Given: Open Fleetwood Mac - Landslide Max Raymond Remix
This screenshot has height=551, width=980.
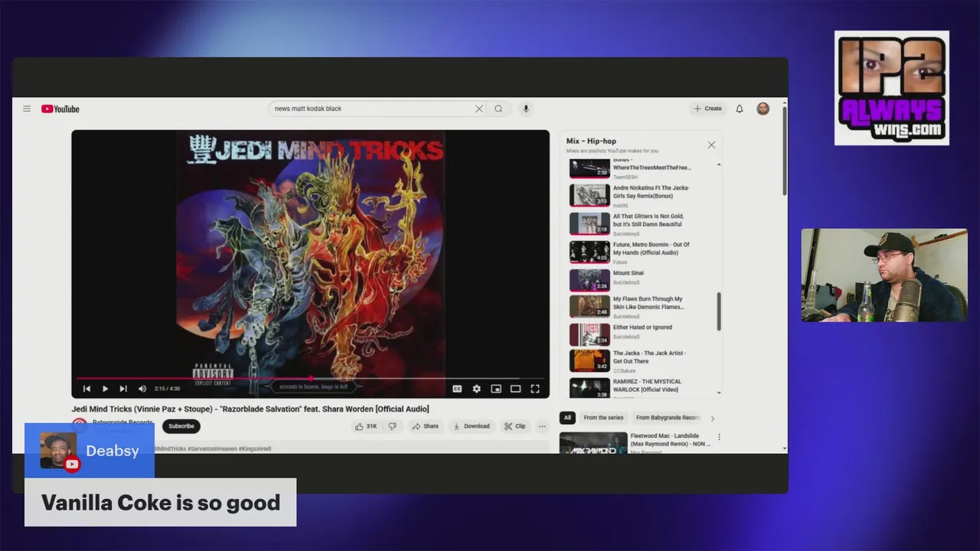Looking at the screenshot, I should 671,440.
